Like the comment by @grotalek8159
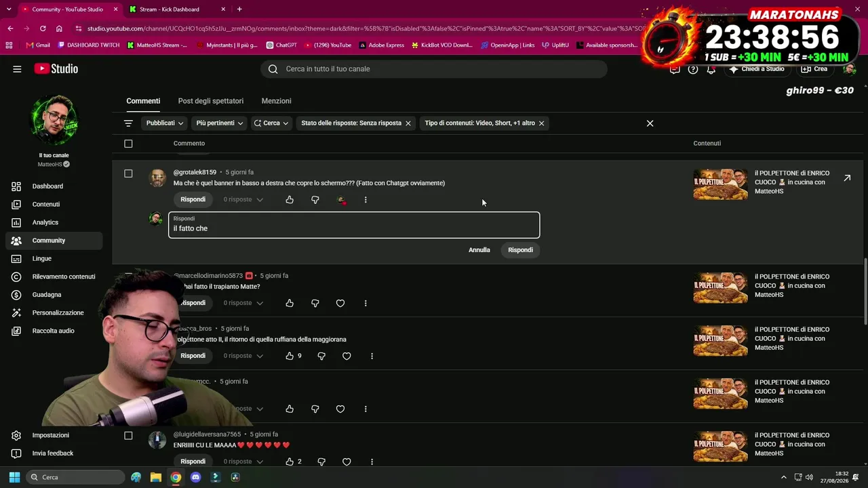This screenshot has height=488, width=868. tap(290, 200)
